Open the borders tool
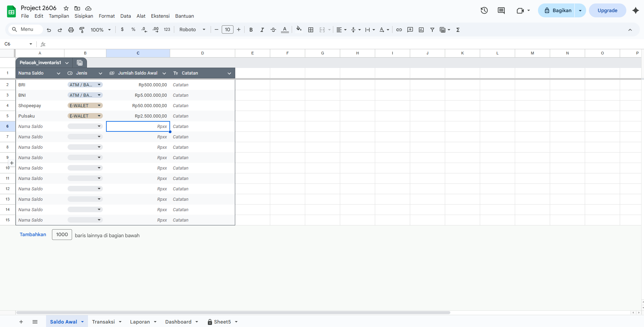This screenshot has width=644, height=327. (311, 30)
